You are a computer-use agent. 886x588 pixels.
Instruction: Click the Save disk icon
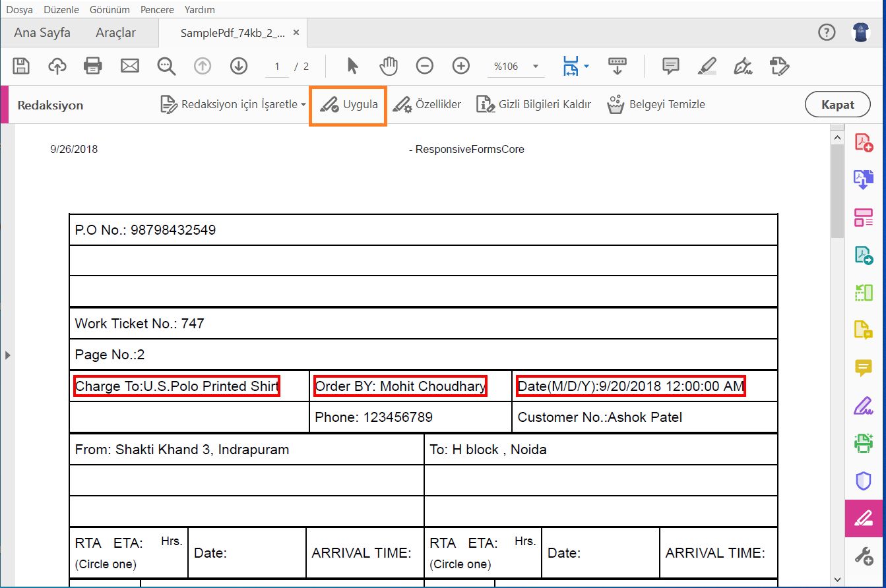(21, 66)
